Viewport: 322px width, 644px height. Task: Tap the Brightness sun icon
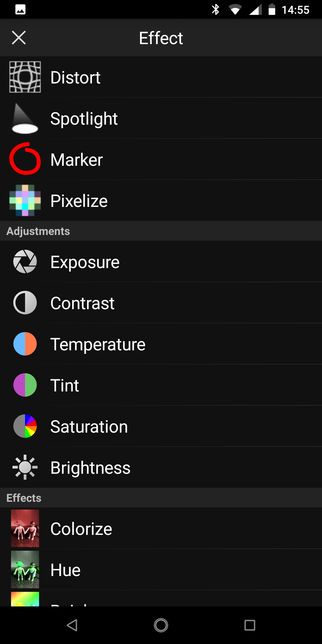tap(25, 467)
